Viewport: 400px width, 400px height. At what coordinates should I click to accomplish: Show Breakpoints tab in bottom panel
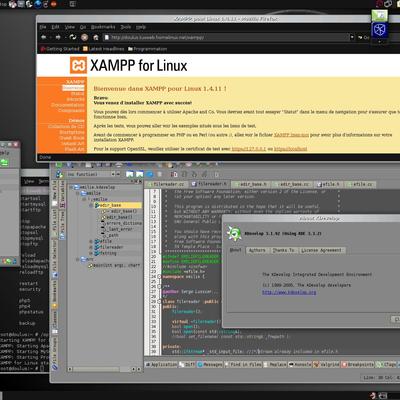[x=358, y=365]
